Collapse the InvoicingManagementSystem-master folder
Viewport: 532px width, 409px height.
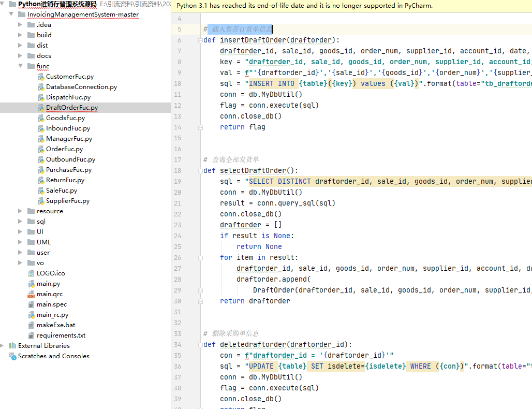click(x=11, y=14)
